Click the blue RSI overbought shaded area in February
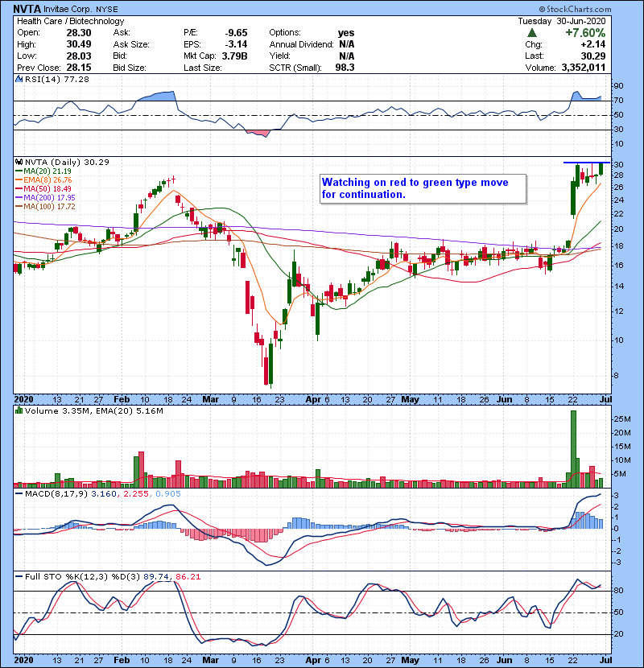 157,97
